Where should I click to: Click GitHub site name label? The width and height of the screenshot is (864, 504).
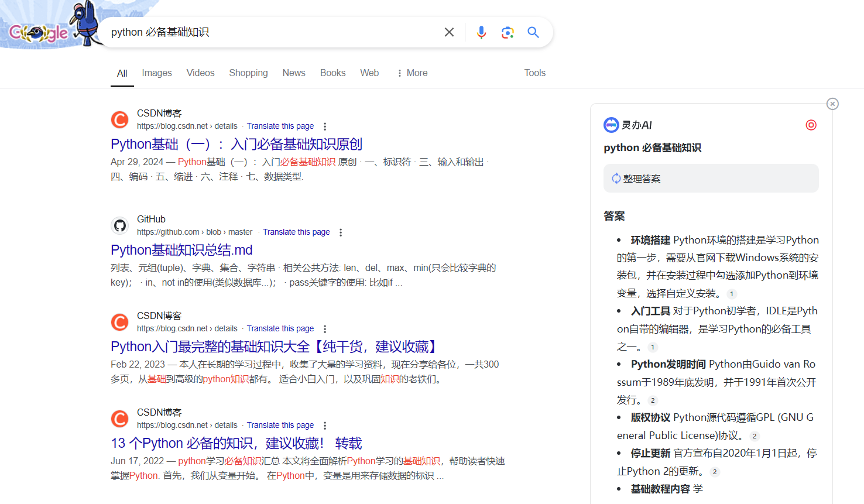click(x=151, y=219)
